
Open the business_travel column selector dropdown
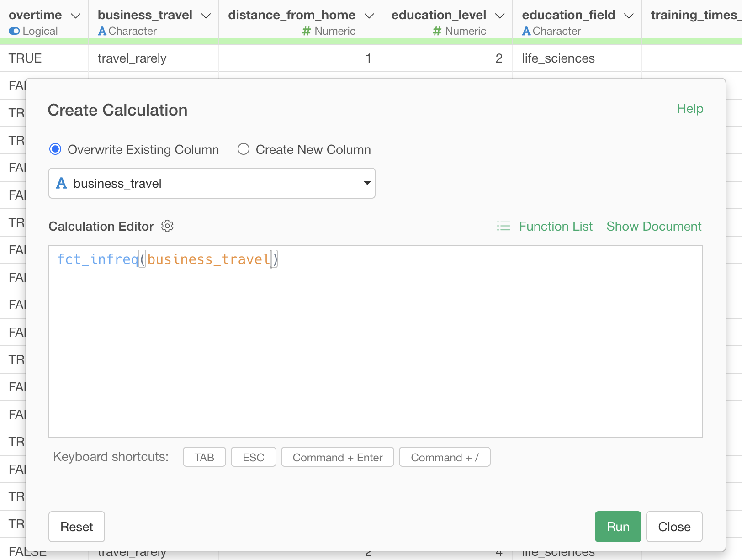[x=212, y=183]
